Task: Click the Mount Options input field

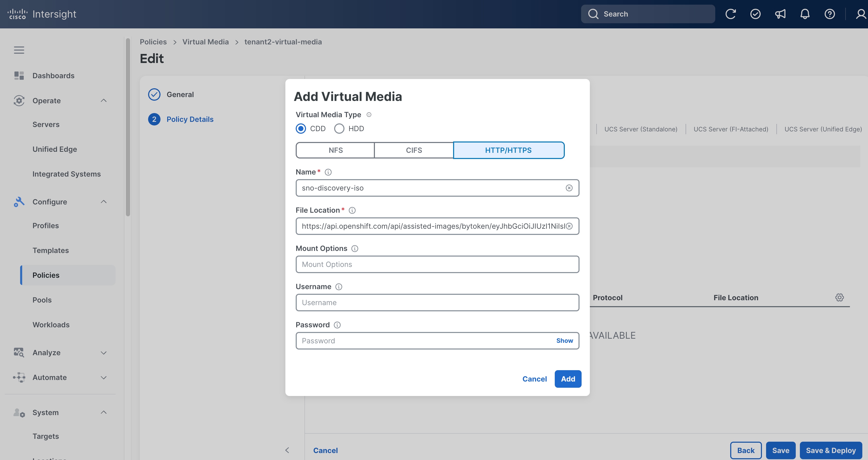Action: pyautogui.click(x=437, y=264)
